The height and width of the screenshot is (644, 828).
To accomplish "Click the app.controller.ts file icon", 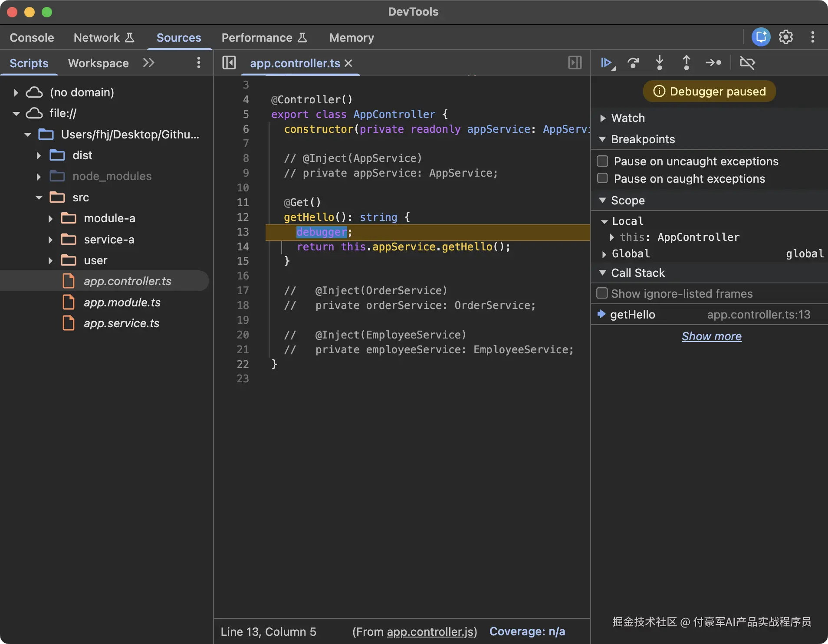I will (69, 281).
